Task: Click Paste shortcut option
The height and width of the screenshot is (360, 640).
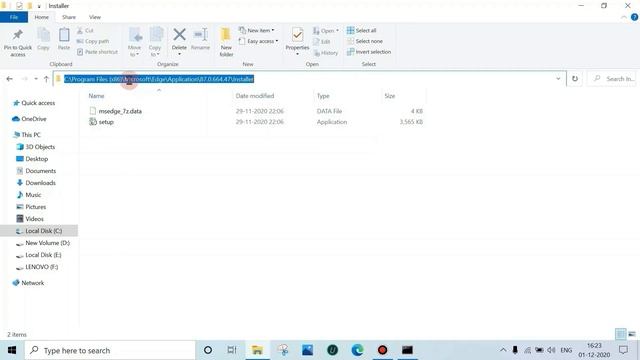Action: click(x=97, y=52)
